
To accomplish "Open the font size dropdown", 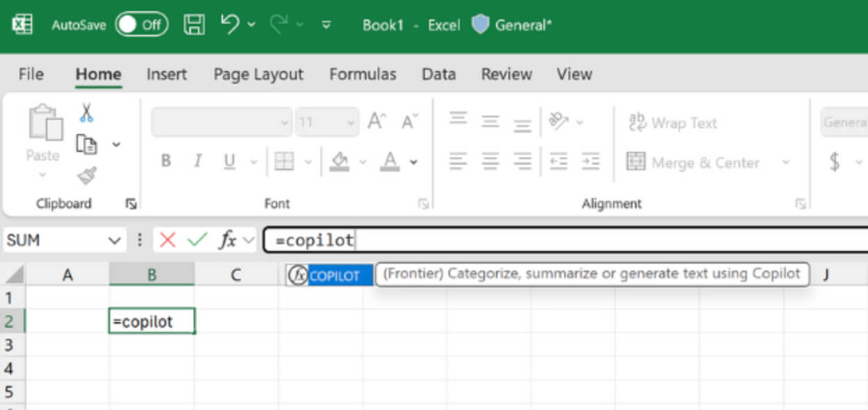I will [350, 123].
